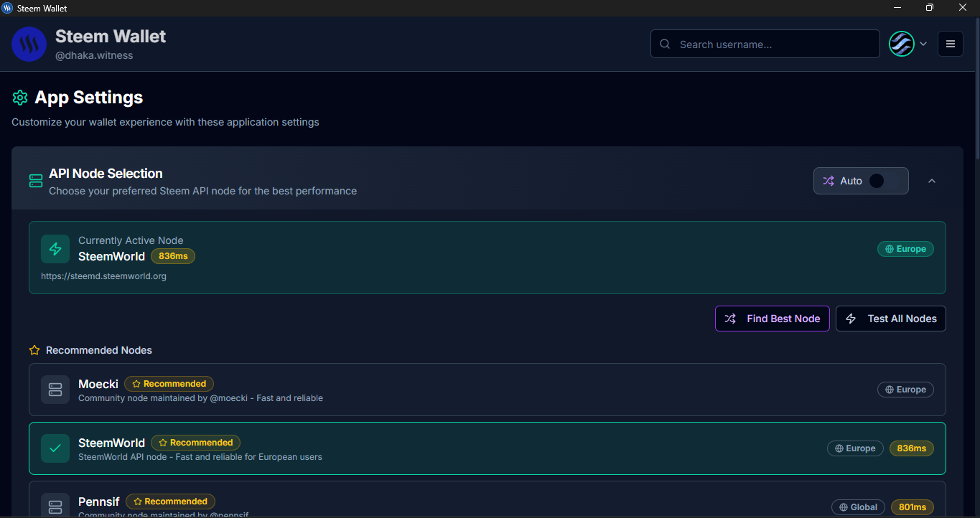Image resolution: width=980 pixels, height=518 pixels.
Task: Close the Steem Wallet window
Action: [963, 8]
